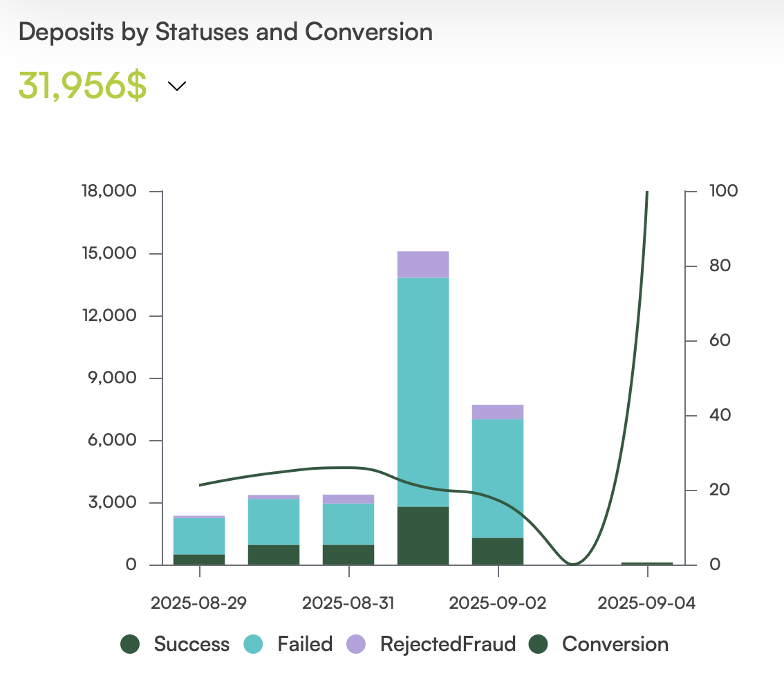Click the 31,956$ total amount
784x678 pixels.
[x=82, y=86]
